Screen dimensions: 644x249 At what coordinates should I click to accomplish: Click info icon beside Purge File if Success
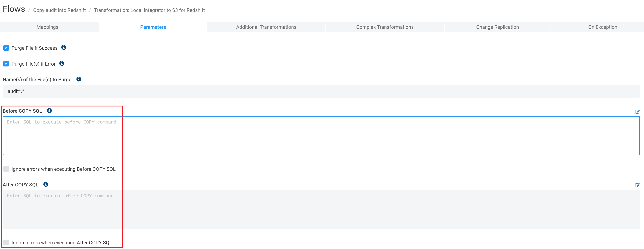63,47
